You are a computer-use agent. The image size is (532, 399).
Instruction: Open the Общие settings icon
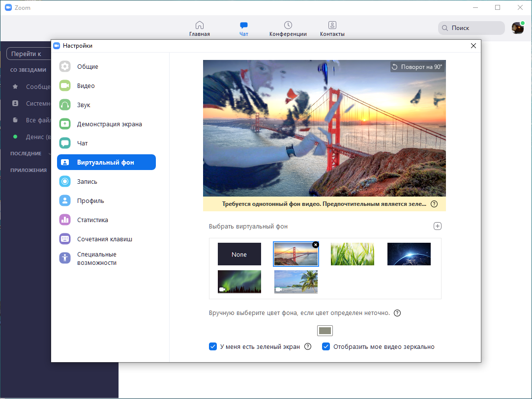(x=65, y=66)
